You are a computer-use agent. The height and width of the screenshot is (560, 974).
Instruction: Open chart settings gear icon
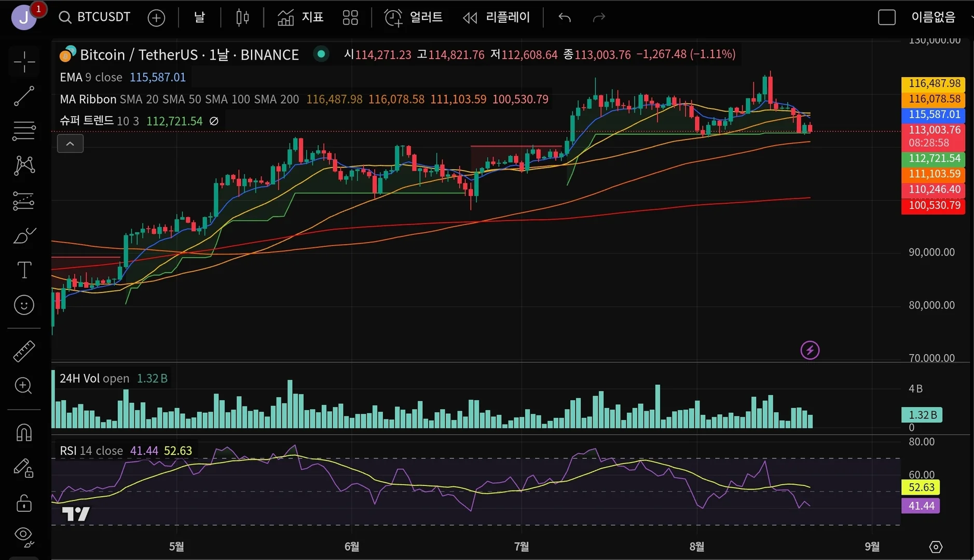pyautogui.click(x=936, y=547)
